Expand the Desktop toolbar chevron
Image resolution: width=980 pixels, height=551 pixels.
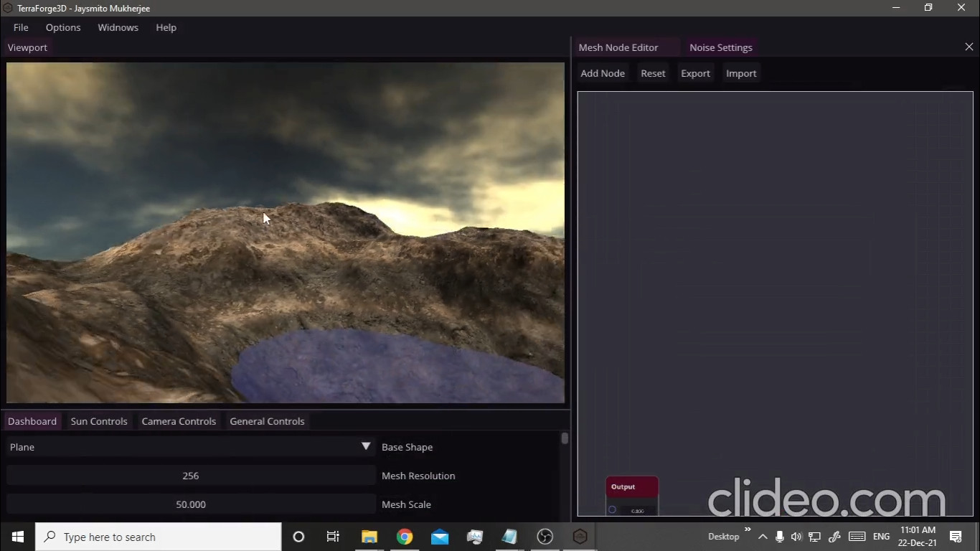point(748,530)
